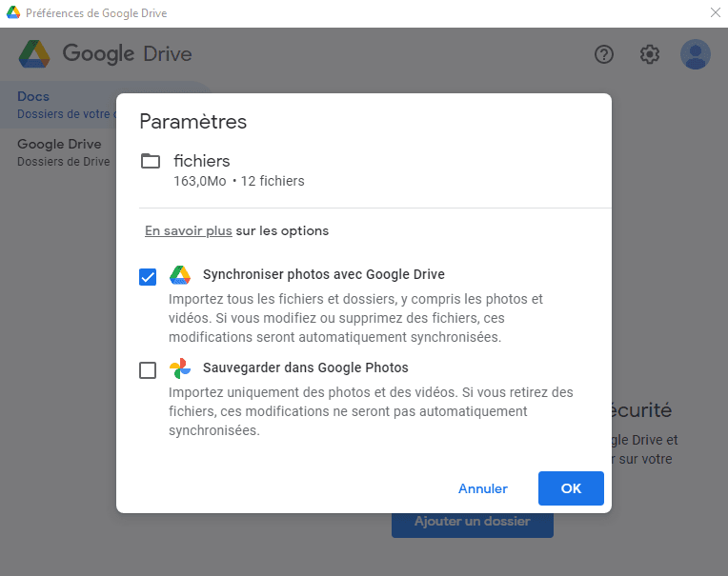This screenshot has height=576, width=728.
Task: Click the Annuler button
Action: point(483,488)
